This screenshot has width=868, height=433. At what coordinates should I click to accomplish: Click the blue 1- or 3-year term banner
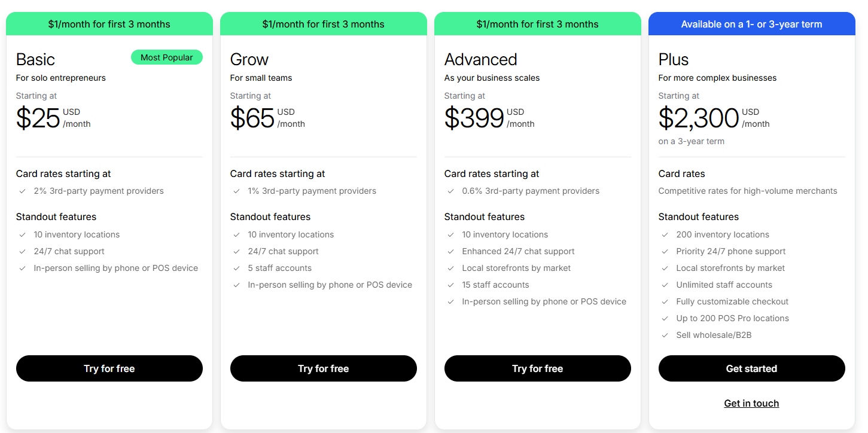751,25
